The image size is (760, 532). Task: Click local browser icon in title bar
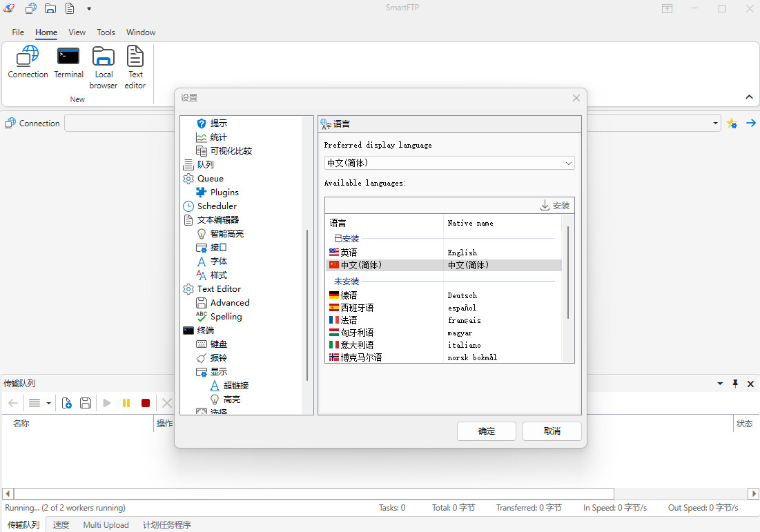[x=50, y=8]
